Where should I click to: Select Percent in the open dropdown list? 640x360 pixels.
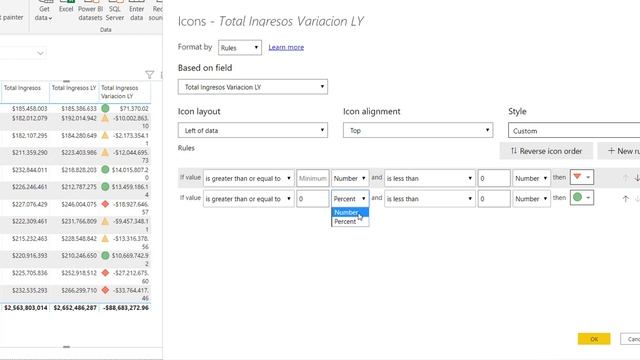[350, 222]
